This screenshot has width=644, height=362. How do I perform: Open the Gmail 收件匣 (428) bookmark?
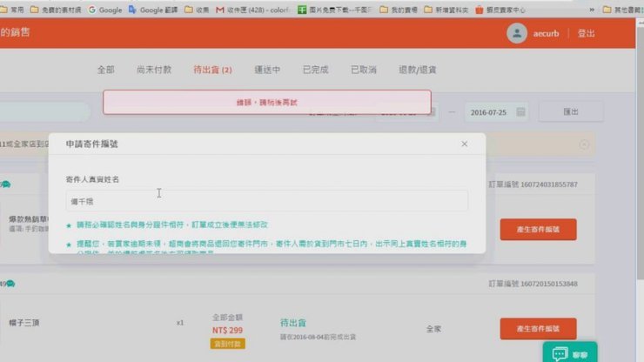coord(252,10)
